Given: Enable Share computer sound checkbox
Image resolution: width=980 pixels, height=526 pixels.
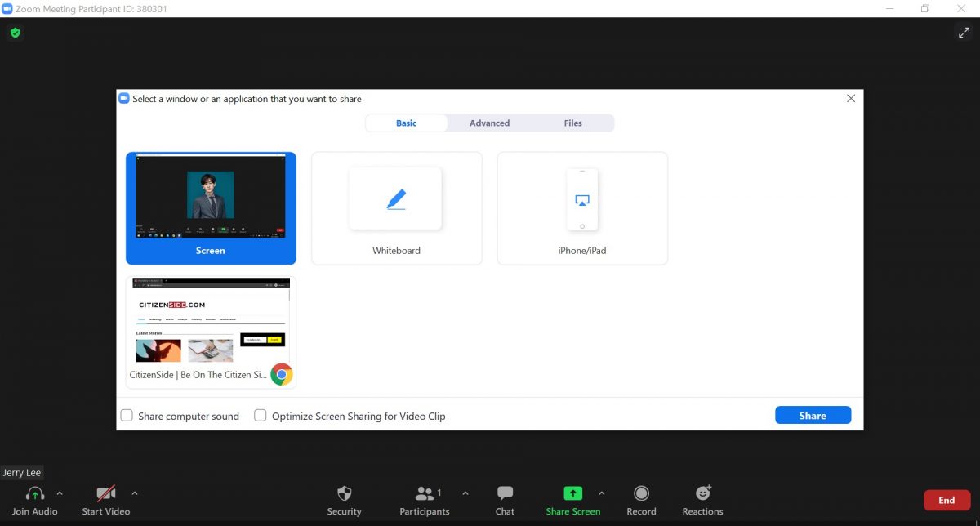Looking at the screenshot, I should pyautogui.click(x=127, y=416).
